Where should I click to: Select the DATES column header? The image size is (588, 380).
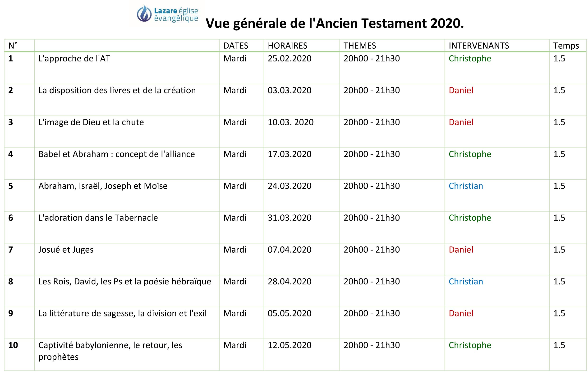click(235, 46)
